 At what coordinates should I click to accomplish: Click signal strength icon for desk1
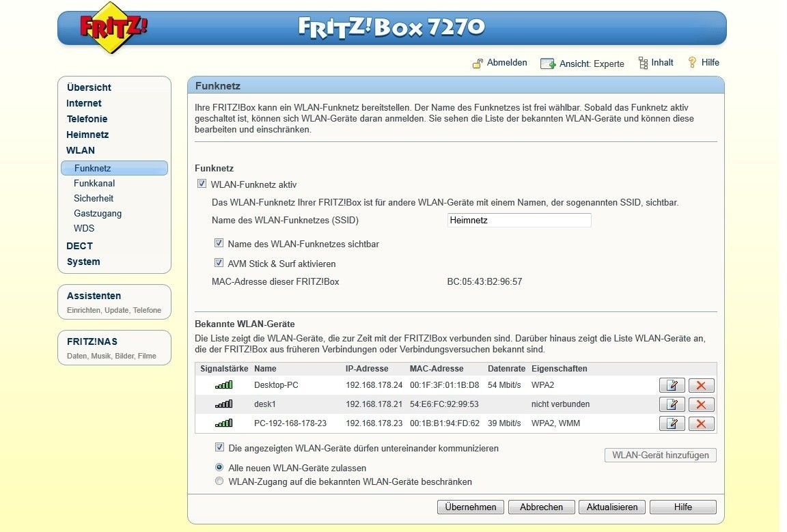[224, 404]
